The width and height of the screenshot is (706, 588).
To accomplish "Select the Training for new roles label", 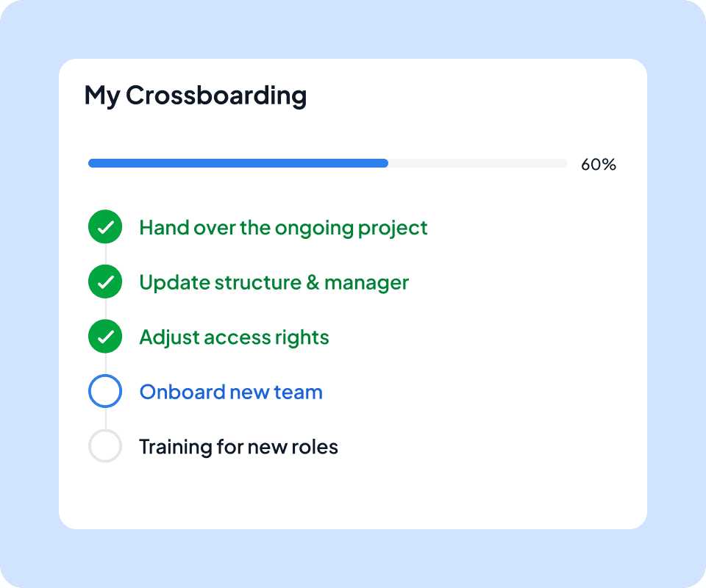I will tap(238, 447).
